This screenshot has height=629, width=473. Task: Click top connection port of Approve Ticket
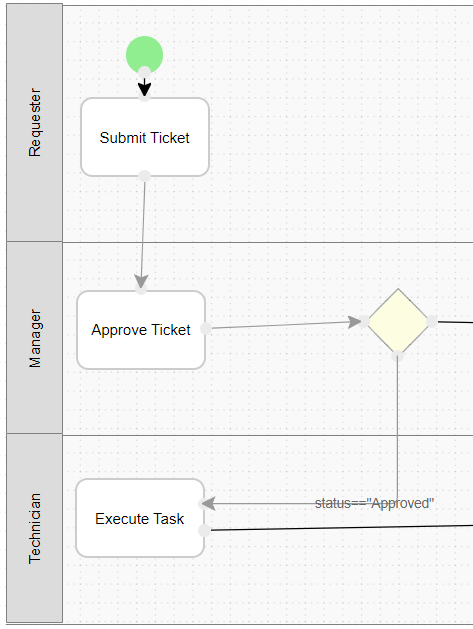pyautogui.click(x=141, y=288)
